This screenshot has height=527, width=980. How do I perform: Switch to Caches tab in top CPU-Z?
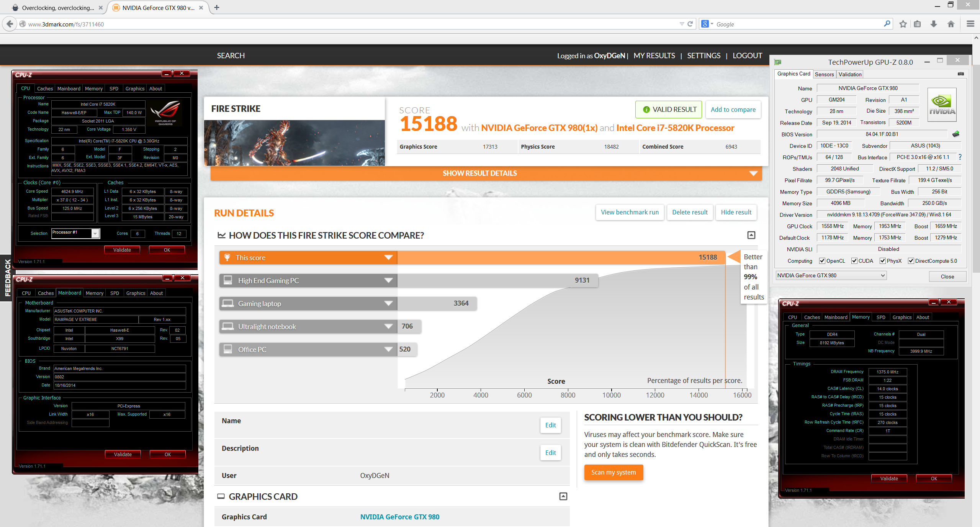pos(45,88)
